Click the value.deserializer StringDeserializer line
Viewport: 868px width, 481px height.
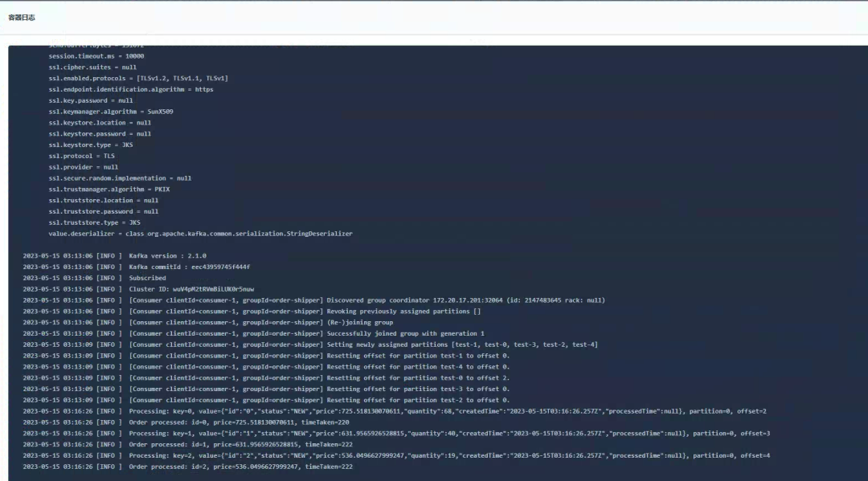[x=200, y=234]
